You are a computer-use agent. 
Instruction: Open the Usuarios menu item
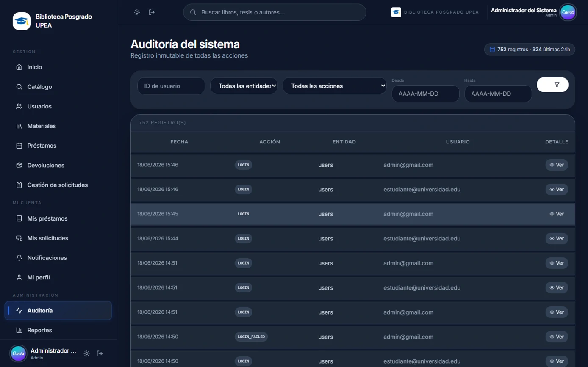click(58, 106)
